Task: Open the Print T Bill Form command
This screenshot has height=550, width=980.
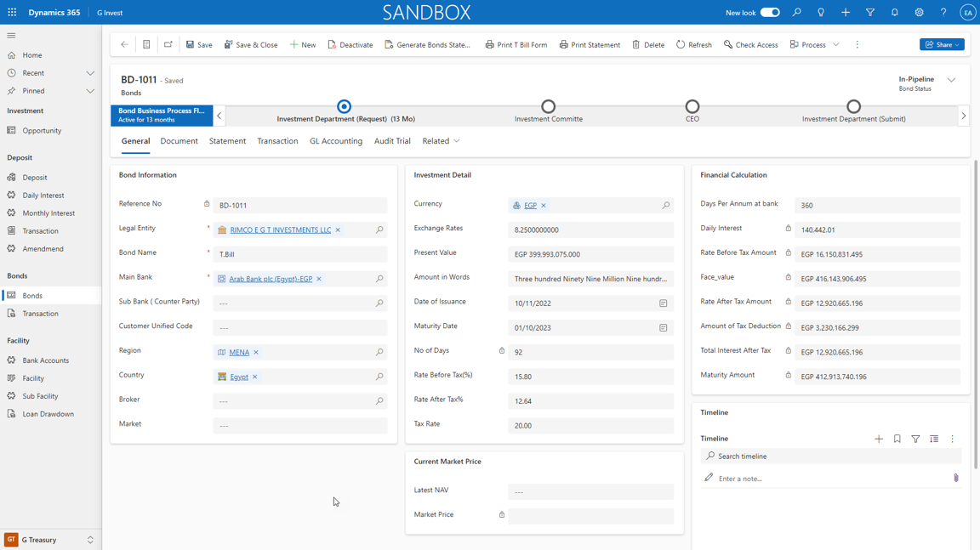Action: (516, 45)
